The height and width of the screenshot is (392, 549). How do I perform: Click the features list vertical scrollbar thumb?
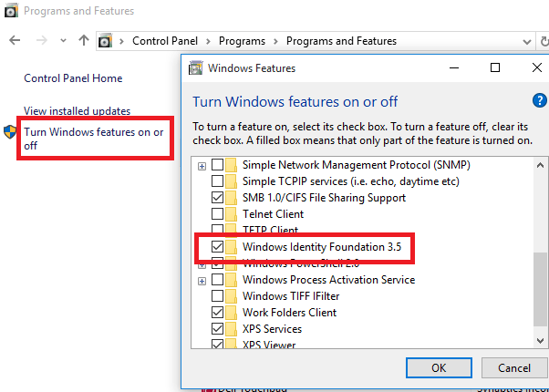541,298
